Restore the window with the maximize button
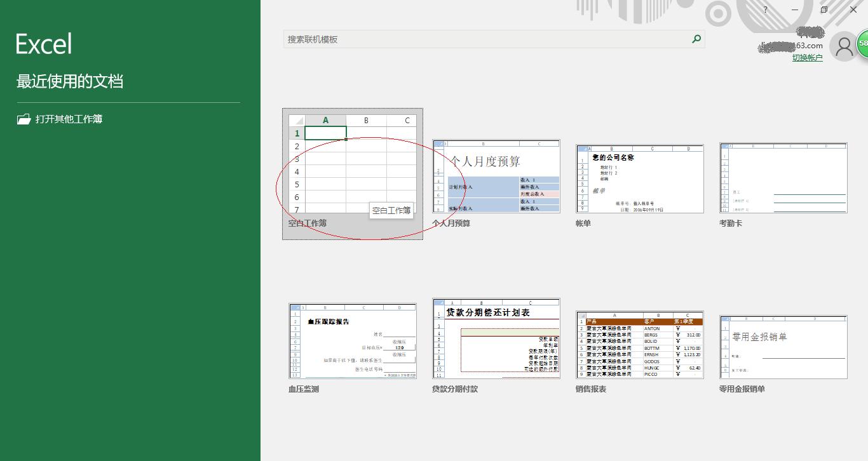 click(x=823, y=10)
